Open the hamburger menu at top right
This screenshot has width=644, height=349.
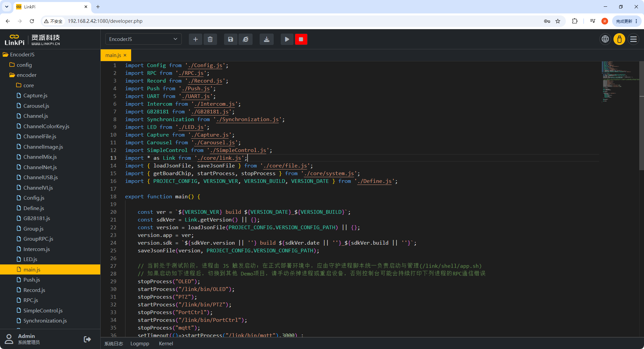pyautogui.click(x=633, y=39)
